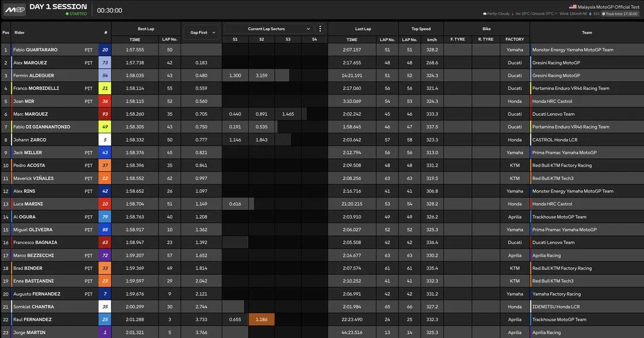Click team name CASTROL Honda LCR
This screenshot has height=338, width=644.
coord(555,140)
